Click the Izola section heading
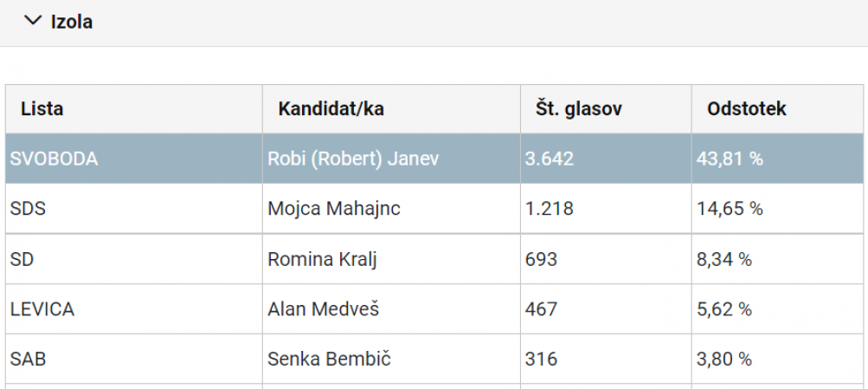This screenshot has height=389, width=868. pos(72,23)
